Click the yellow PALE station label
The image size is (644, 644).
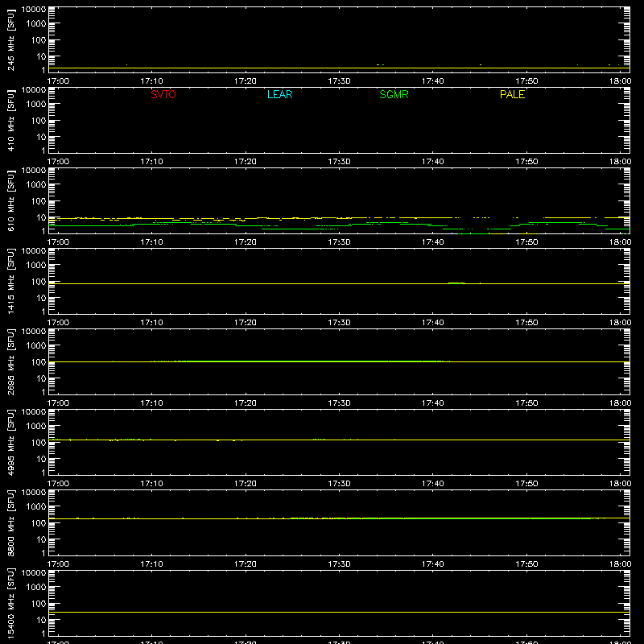(512, 94)
